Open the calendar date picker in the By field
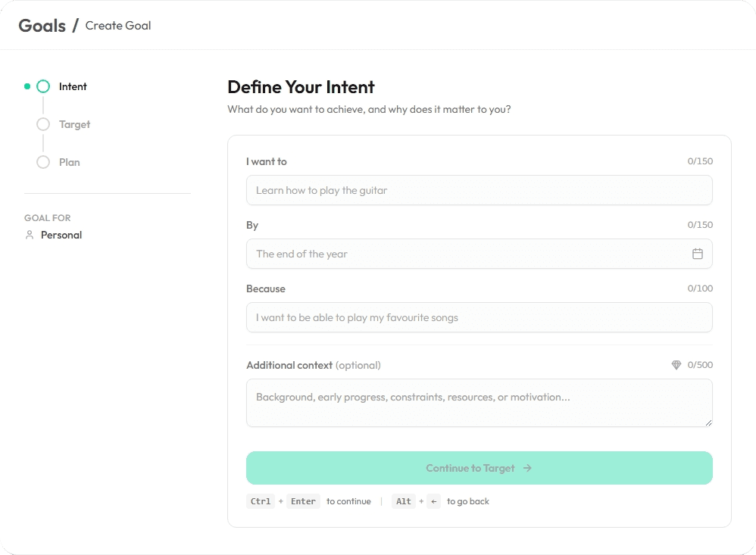Screen dimensions: 756x555 point(698,254)
